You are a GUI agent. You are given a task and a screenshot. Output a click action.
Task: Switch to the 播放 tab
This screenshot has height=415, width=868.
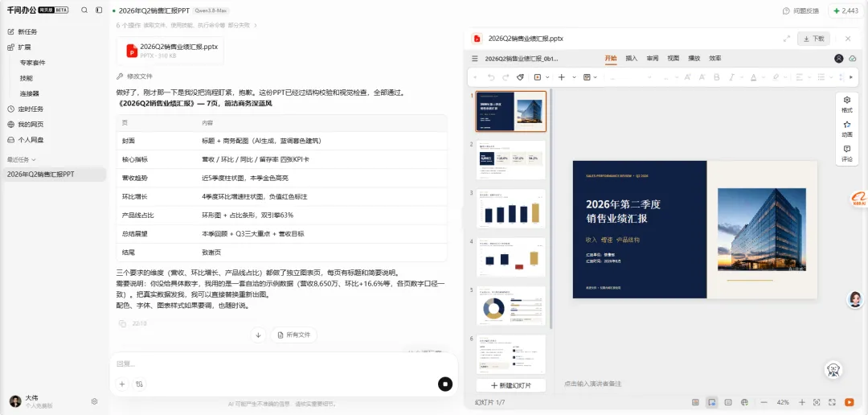(694, 58)
